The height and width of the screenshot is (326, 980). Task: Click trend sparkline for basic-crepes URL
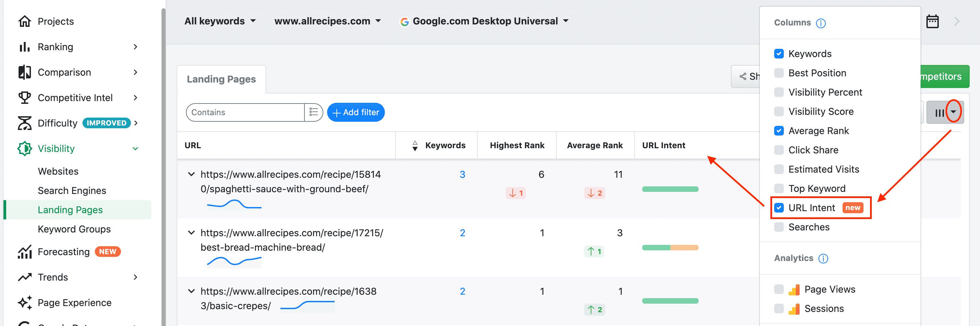(308, 306)
